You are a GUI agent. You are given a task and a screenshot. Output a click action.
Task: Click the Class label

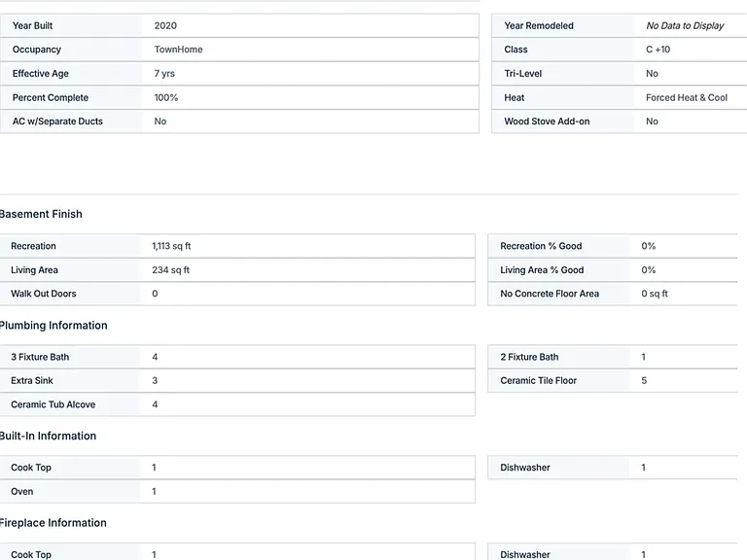coord(516,50)
